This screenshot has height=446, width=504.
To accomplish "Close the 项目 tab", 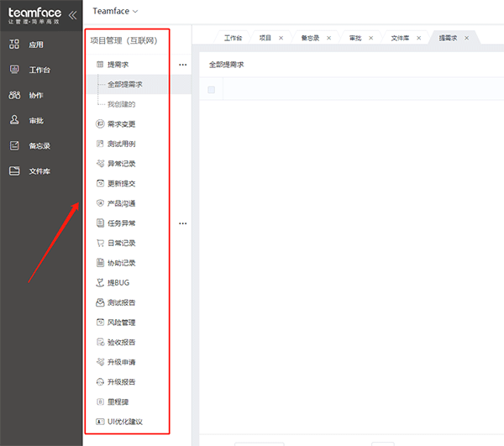I will point(281,38).
